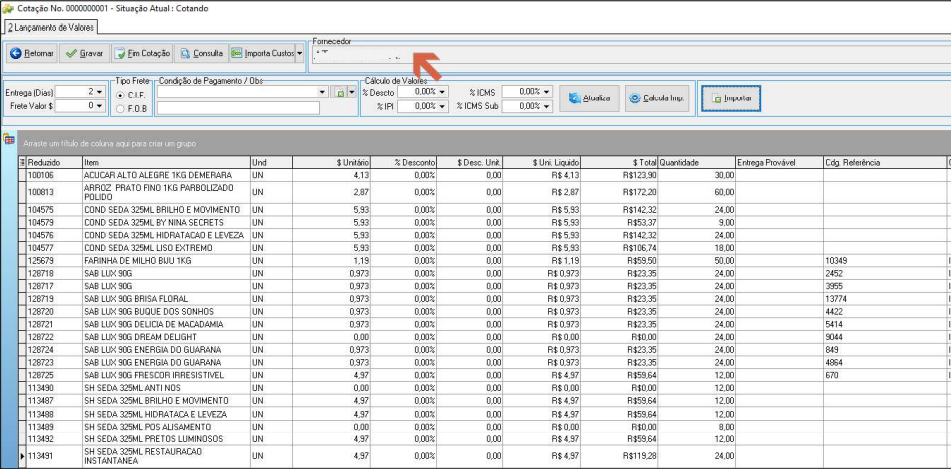Screen dimensions: 951x469
Task: Click the Fim Cotação button
Action: click(x=142, y=53)
